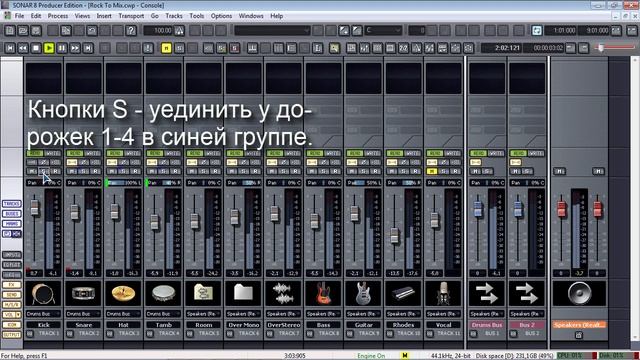Open Vocal track output dropdown

pos(443,314)
